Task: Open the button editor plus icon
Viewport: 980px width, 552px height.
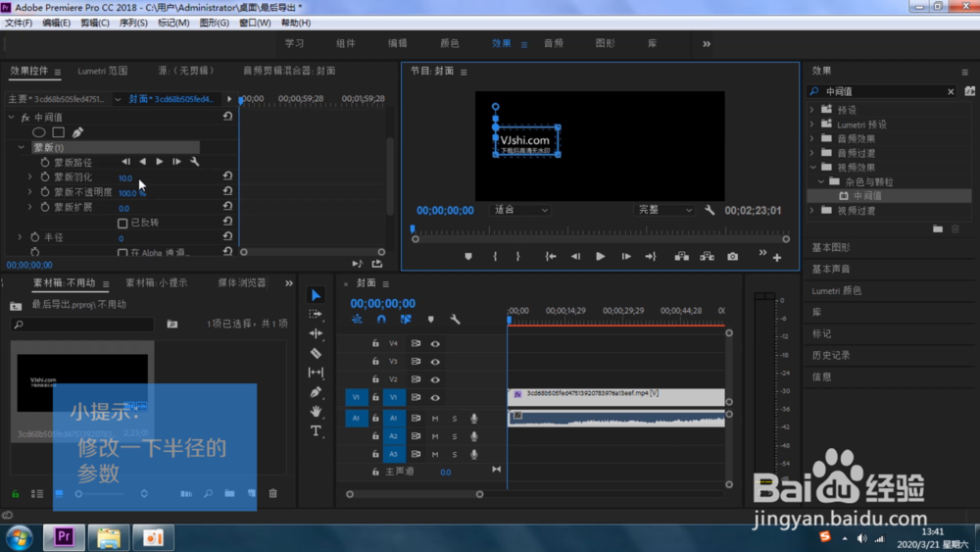Action: pos(777,258)
